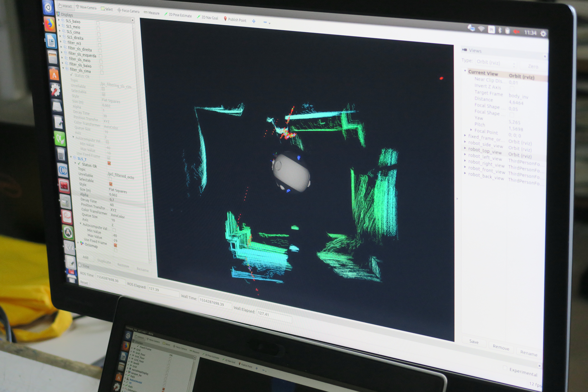Image resolution: width=588 pixels, height=392 pixels.
Task: Open Firefox from the Ubuntu dock
Action: click(x=50, y=24)
